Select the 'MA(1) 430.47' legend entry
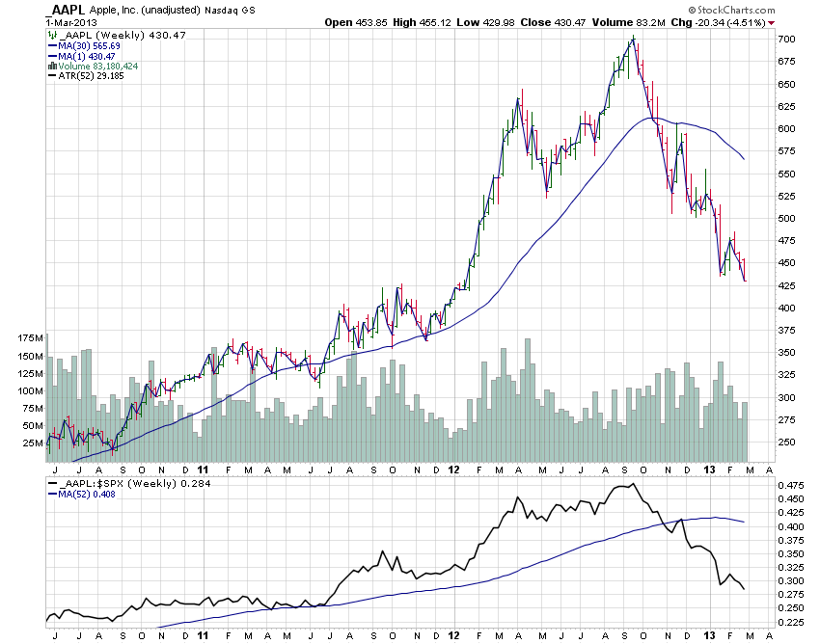The width and height of the screenshot is (820, 644). click(x=87, y=57)
